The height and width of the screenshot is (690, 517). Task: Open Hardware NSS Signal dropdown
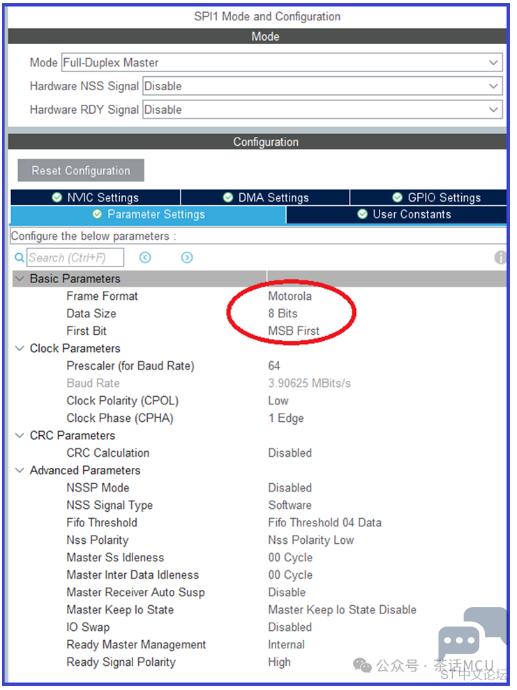click(323, 86)
